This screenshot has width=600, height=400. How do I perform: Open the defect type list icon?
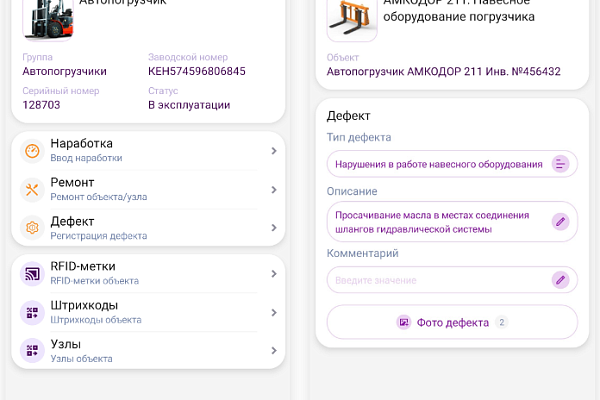pyautogui.click(x=560, y=164)
